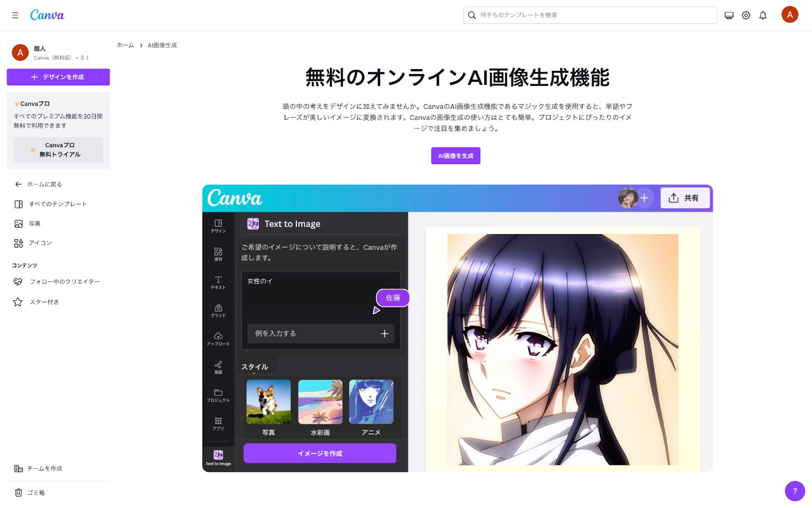
Task: Select the 写真 style corgi thumbnail
Action: coord(268,402)
